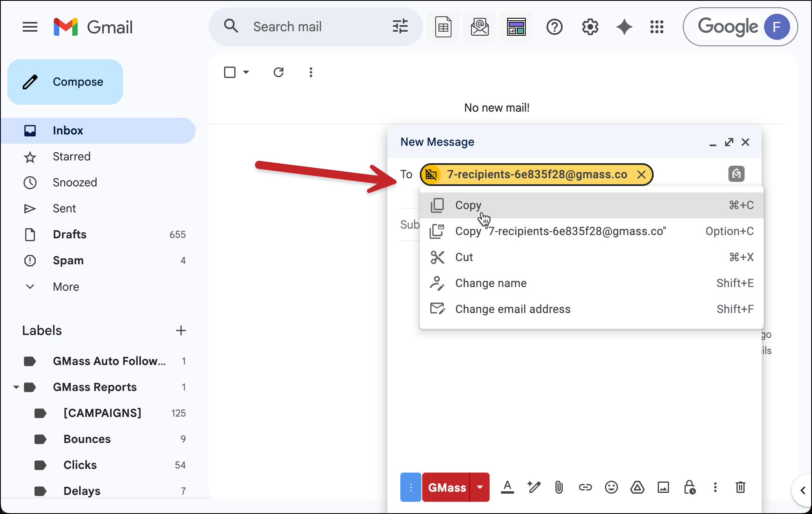Open the GMass email list builder icon

pos(479,27)
